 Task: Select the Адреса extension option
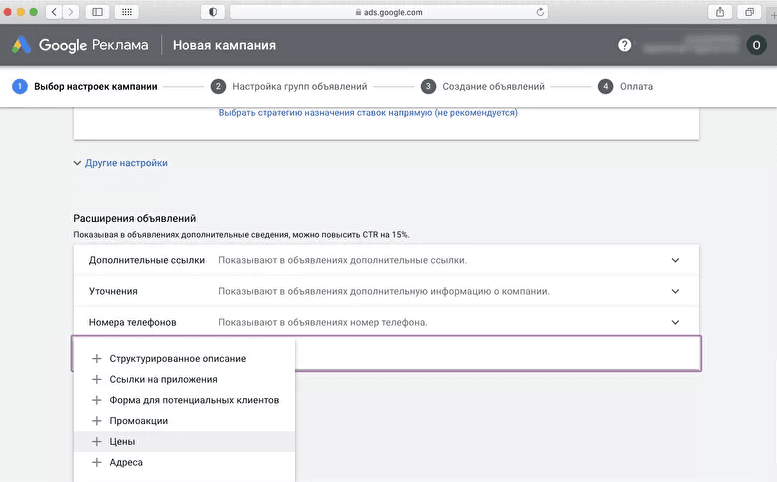point(184,462)
